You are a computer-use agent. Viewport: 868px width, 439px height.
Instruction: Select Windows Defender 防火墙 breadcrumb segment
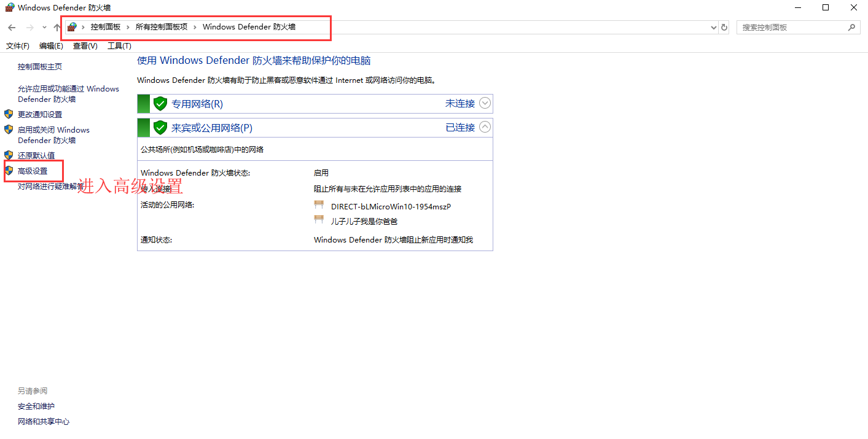pos(249,27)
